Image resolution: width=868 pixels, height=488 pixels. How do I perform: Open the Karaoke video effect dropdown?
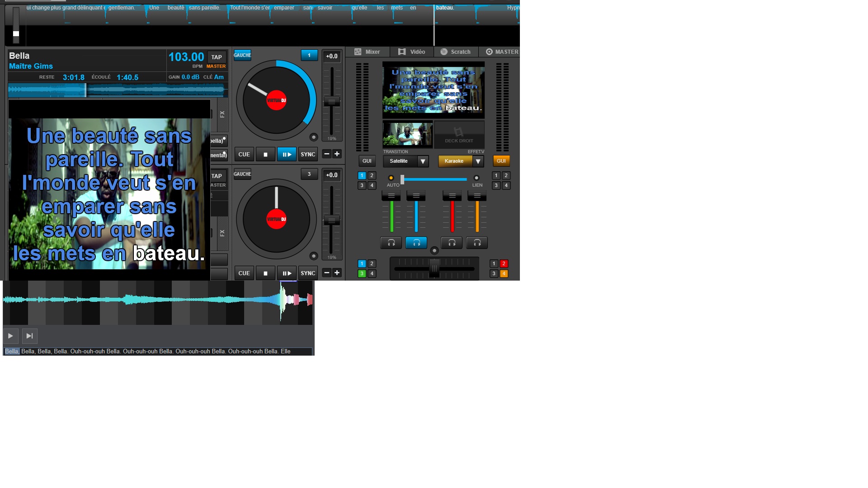[x=478, y=161]
